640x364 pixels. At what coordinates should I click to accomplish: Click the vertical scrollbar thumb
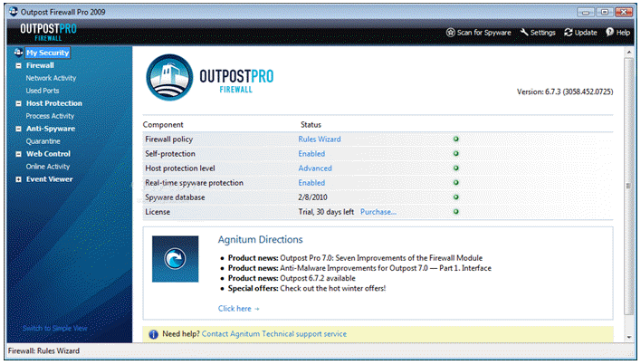tap(629, 186)
